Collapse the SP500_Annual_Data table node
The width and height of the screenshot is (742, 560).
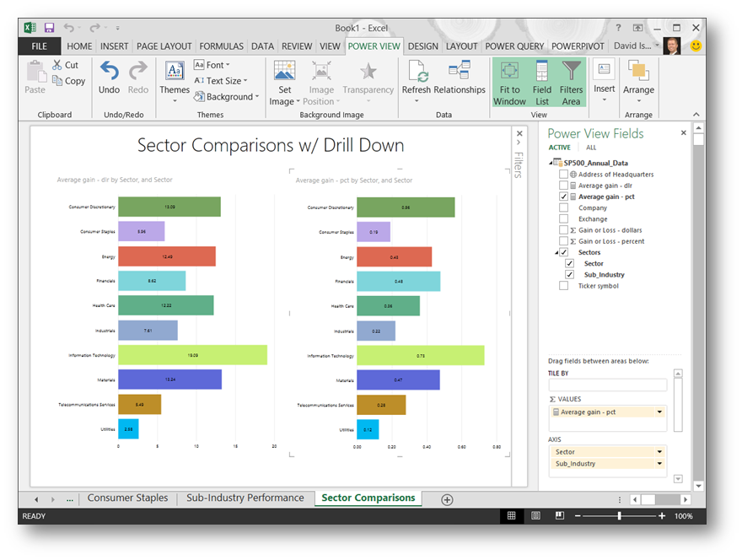click(551, 163)
